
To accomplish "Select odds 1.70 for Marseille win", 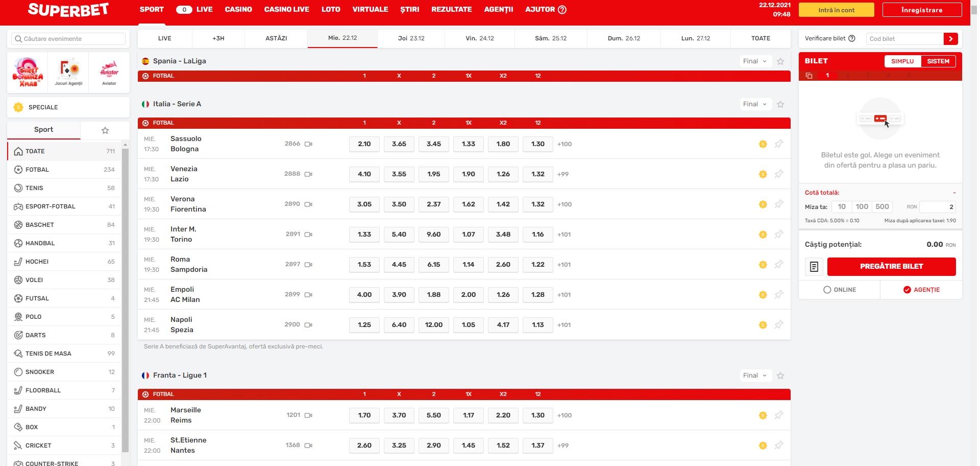I will pos(364,415).
